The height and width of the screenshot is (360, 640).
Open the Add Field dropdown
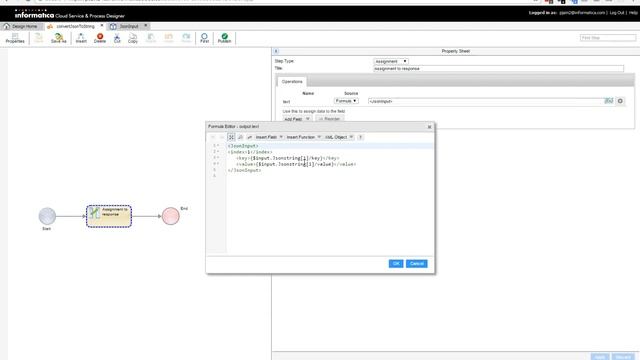point(297,119)
